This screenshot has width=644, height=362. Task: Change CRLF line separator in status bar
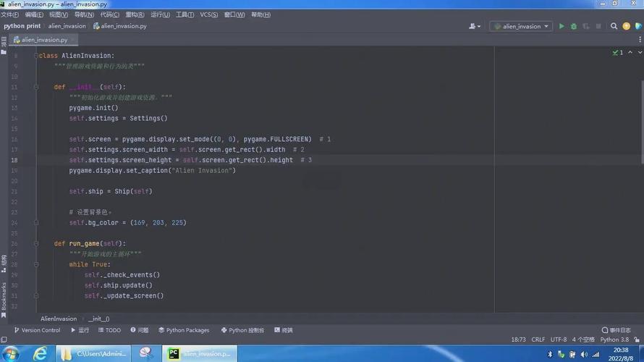[x=538, y=340]
